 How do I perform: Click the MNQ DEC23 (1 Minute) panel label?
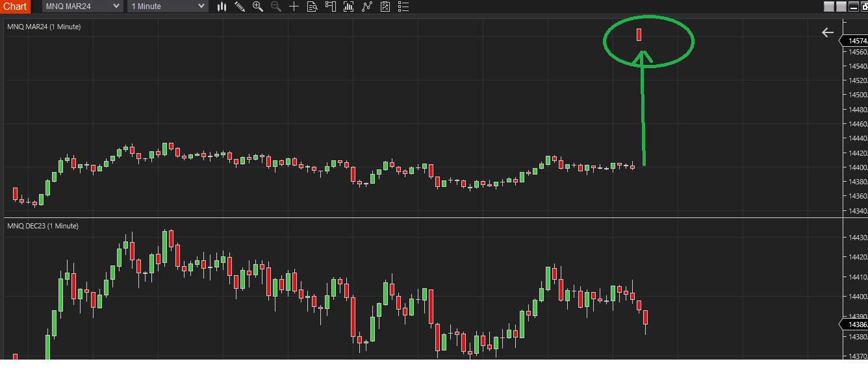(x=43, y=226)
